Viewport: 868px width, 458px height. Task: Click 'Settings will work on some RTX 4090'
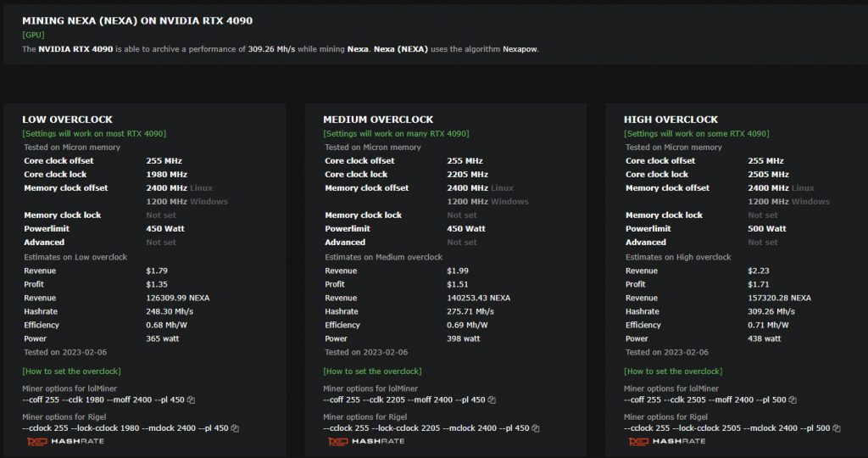697,133
